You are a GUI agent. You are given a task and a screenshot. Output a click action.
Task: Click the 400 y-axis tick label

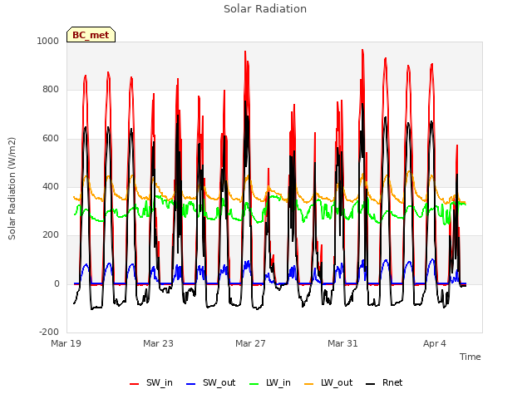pyautogui.click(x=51, y=186)
